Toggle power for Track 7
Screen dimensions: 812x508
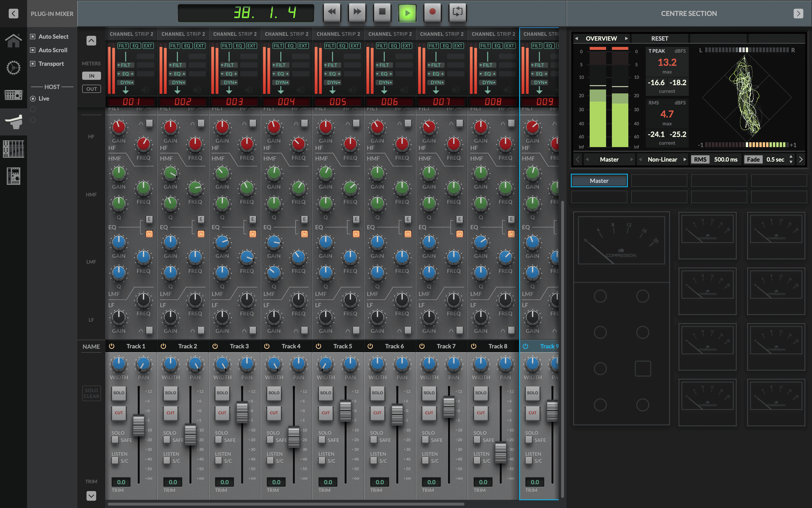[422, 346]
